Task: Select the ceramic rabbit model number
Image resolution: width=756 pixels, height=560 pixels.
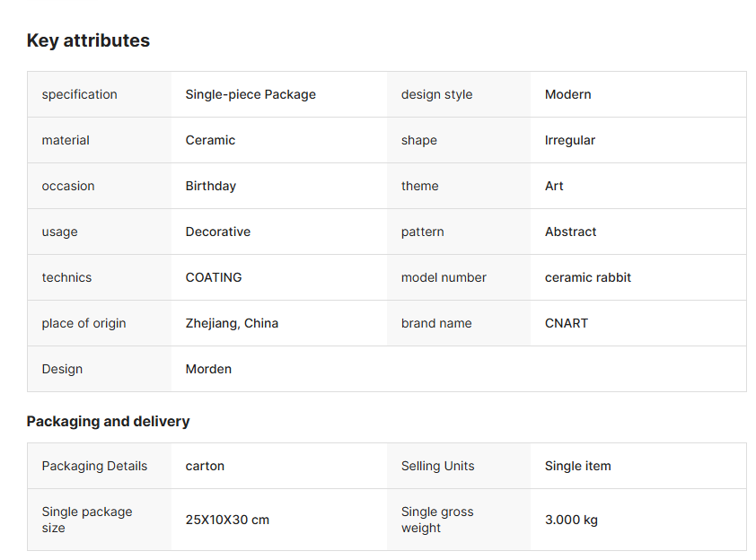Action: [587, 277]
